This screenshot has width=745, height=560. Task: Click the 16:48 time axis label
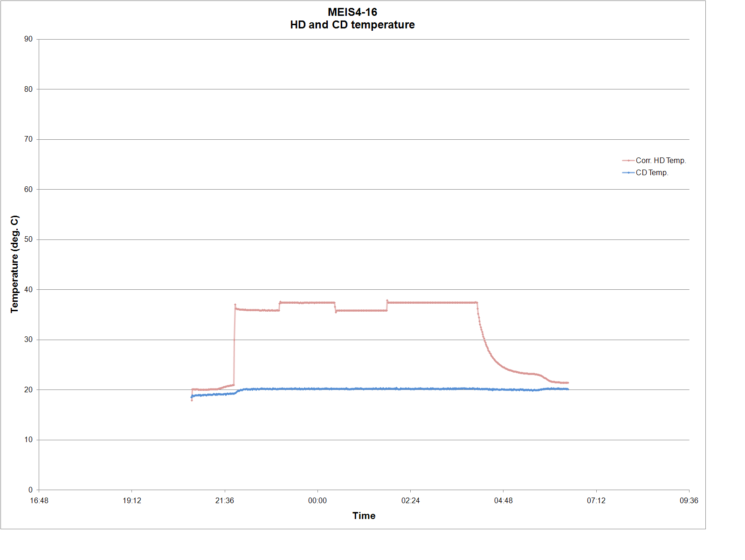(x=39, y=501)
